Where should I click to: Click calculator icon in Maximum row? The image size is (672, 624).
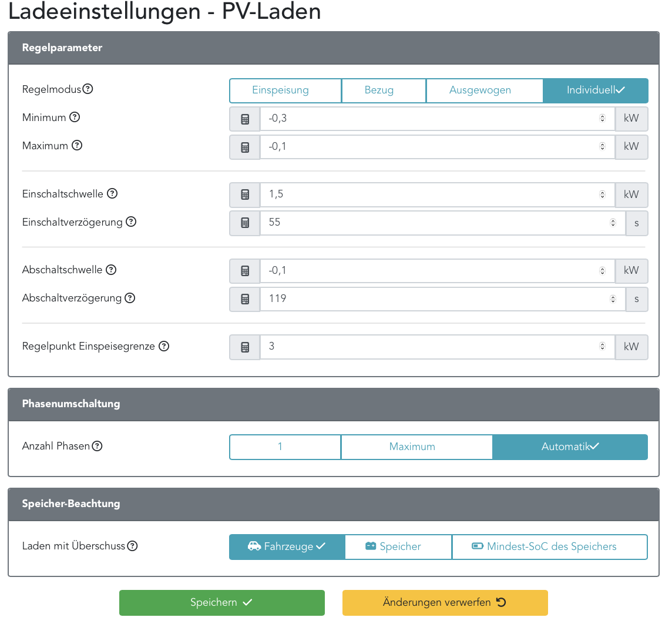click(245, 147)
